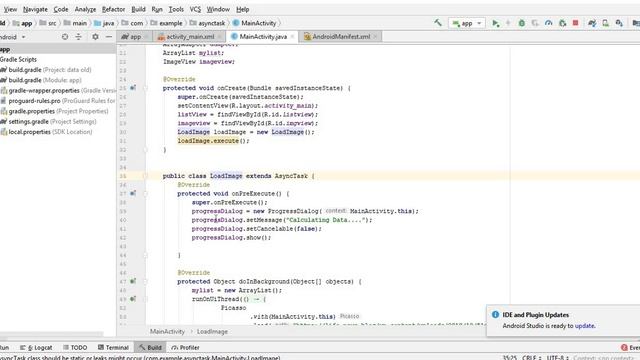Close the AndroidManifest.xml tab

pyautogui.click(x=375, y=37)
